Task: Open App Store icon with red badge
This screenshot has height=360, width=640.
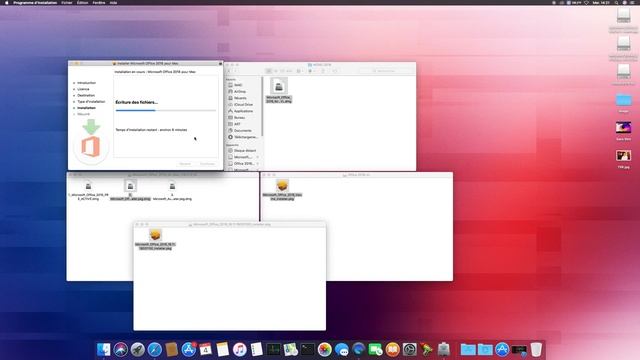Action: click(x=189, y=349)
